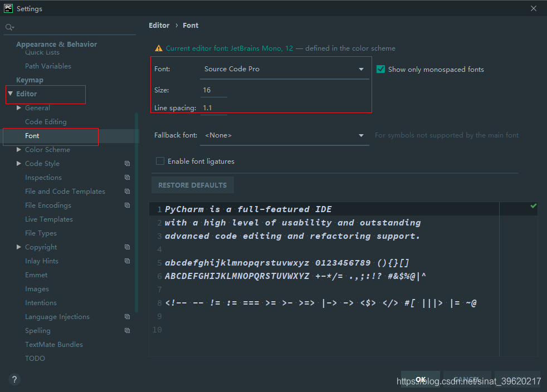Expand the Color Scheme tree node
547x392 pixels.
click(x=19, y=150)
